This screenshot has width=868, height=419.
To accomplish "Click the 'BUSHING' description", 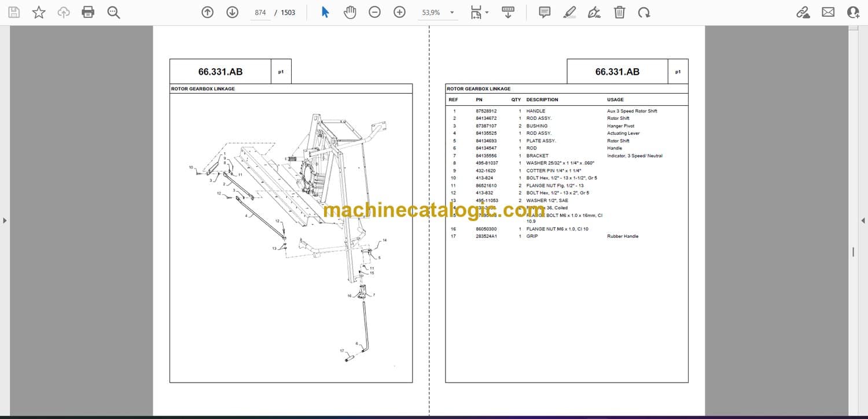I will point(537,126).
